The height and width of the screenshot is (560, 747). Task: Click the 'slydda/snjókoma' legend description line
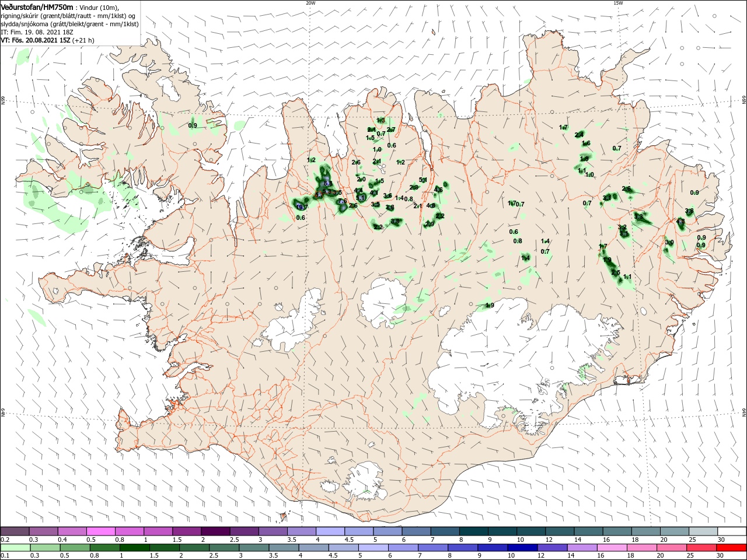(x=69, y=24)
